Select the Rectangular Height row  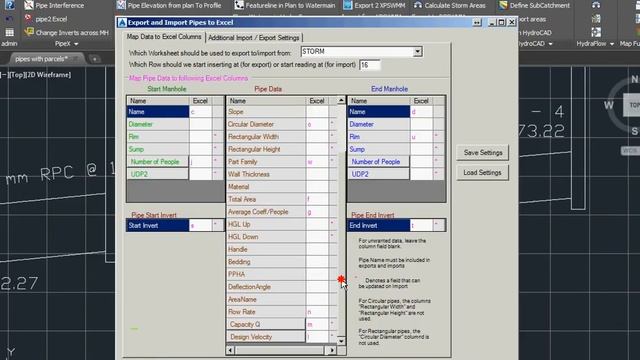click(266, 149)
